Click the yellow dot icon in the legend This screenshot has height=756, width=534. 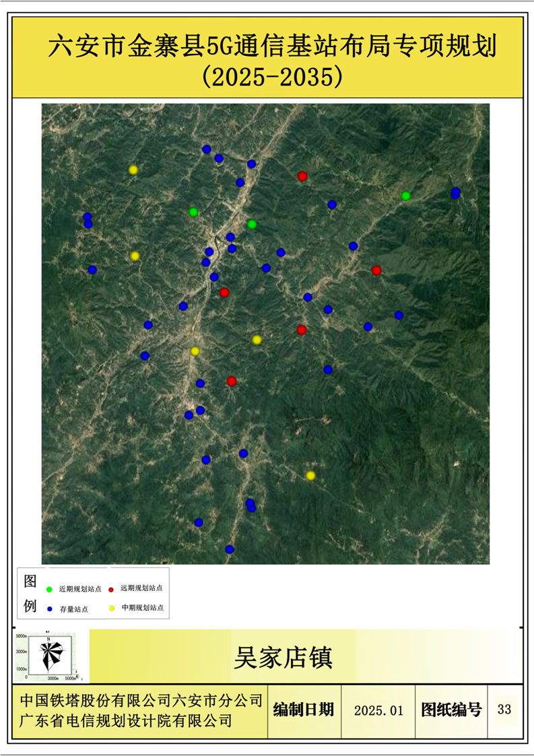coord(112,608)
